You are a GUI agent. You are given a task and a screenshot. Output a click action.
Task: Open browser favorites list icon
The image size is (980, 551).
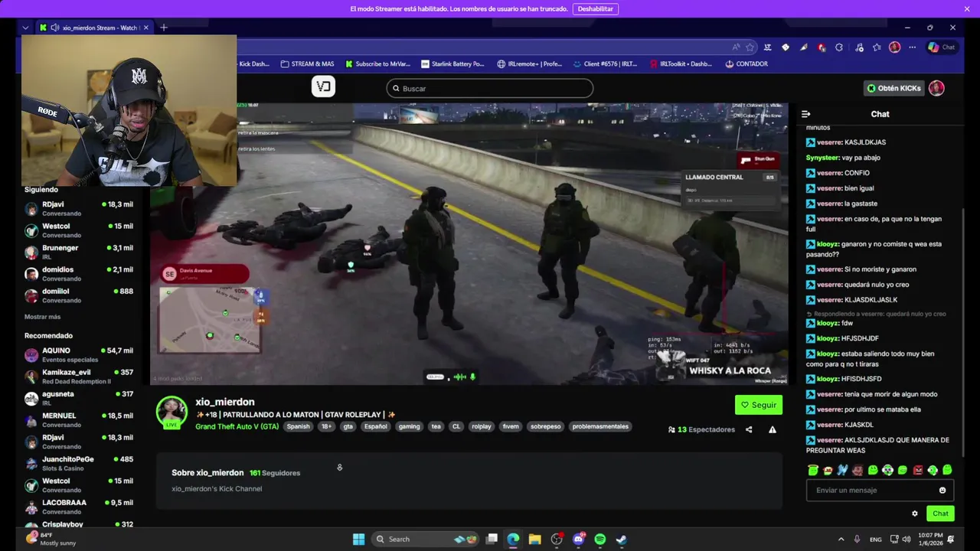click(877, 47)
